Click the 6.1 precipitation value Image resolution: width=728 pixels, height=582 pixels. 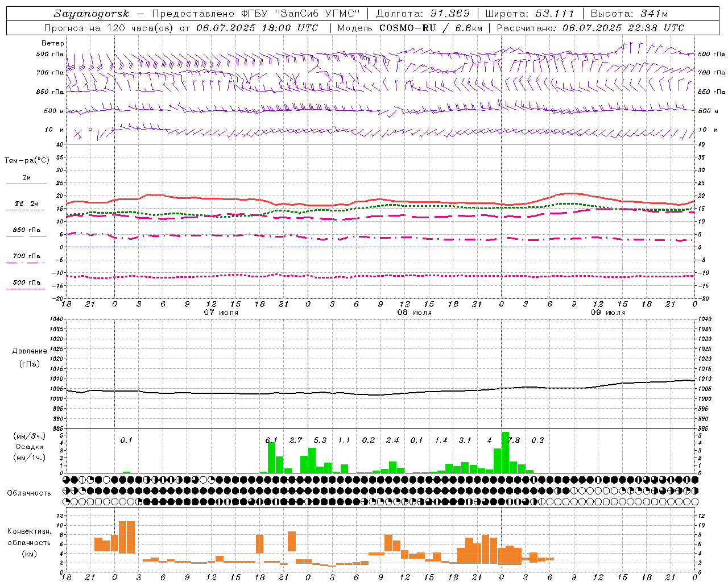point(271,440)
